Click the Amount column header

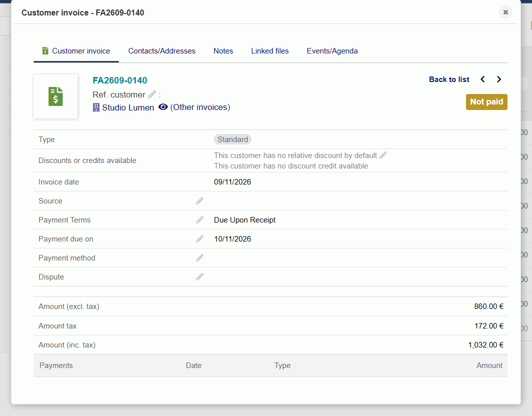click(x=489, y=365)
